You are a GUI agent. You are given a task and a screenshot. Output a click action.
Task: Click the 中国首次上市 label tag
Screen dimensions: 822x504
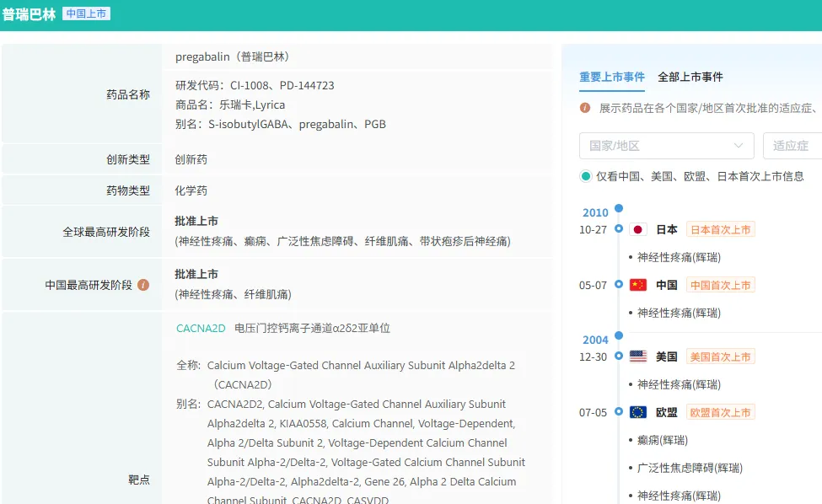pyautogui.click(x=720, y=285)
